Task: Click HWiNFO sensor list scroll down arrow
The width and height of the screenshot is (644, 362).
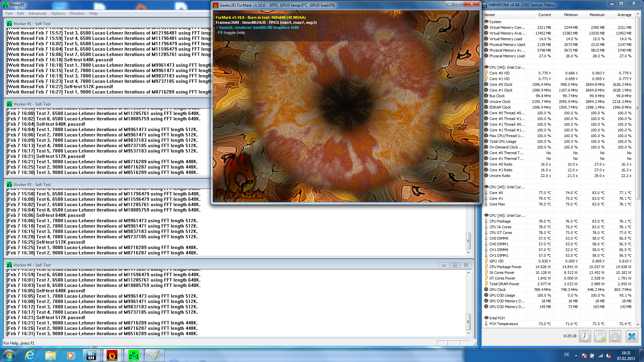Action: pyautogui.click(x=638, y=324)
